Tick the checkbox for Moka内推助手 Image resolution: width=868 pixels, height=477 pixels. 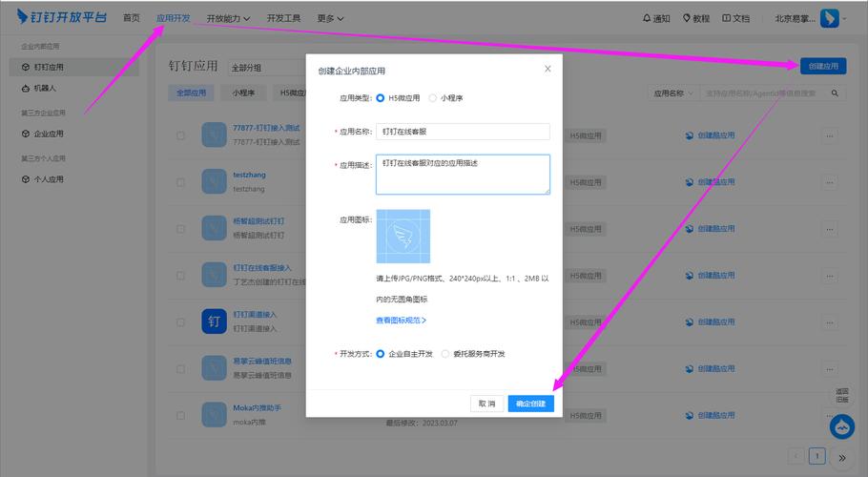[180, 416]
